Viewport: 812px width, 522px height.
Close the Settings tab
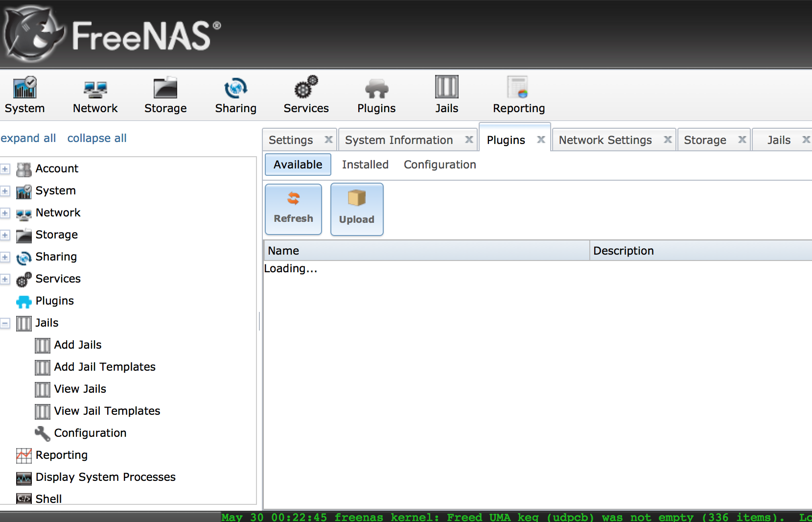(328, 140)
